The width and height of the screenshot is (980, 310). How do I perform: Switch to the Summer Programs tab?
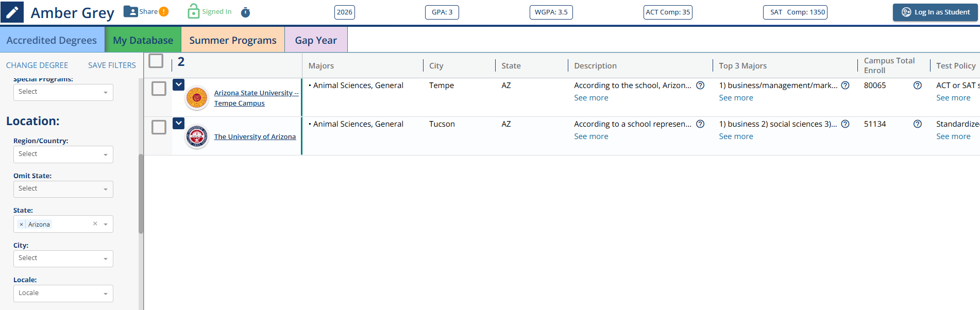click(x=233, y=40)
